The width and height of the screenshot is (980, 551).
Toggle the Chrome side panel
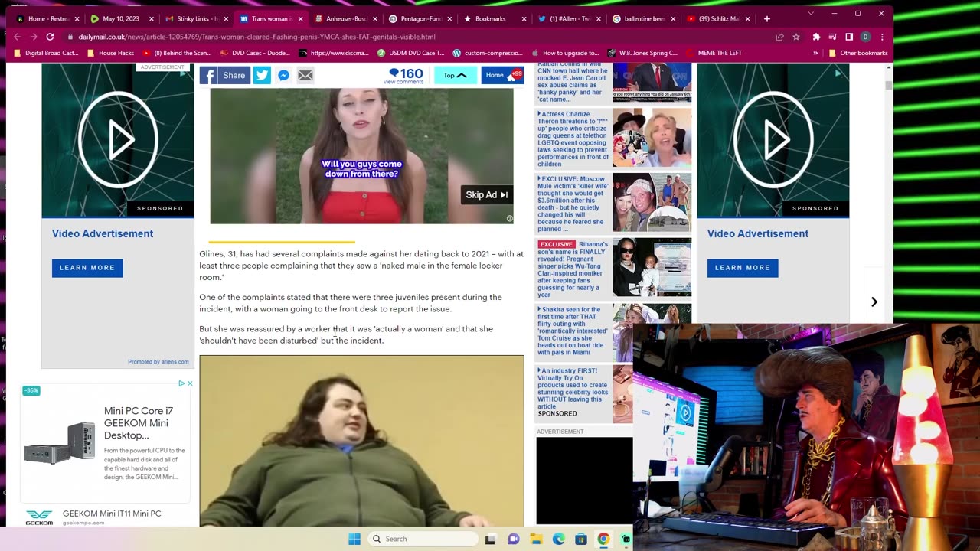coord(849,37)
